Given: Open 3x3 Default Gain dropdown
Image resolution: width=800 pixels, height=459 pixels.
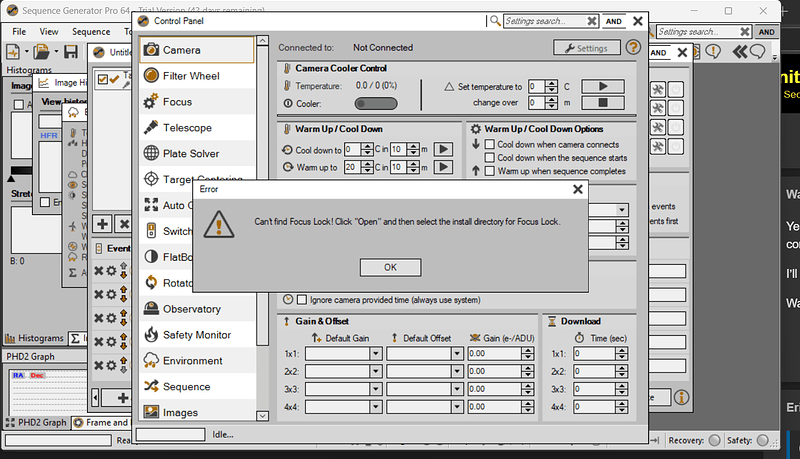Looking at the screenshot, I should (376, 389).
